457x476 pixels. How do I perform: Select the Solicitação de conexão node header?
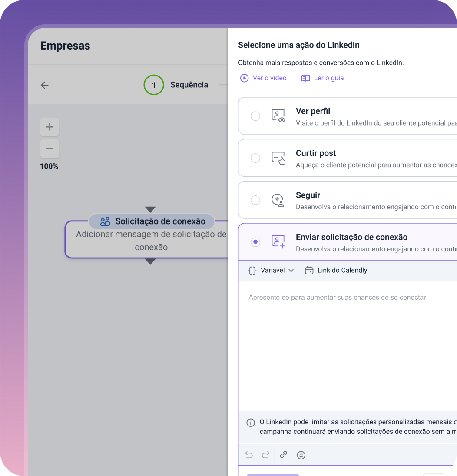[x=152, y=221]
